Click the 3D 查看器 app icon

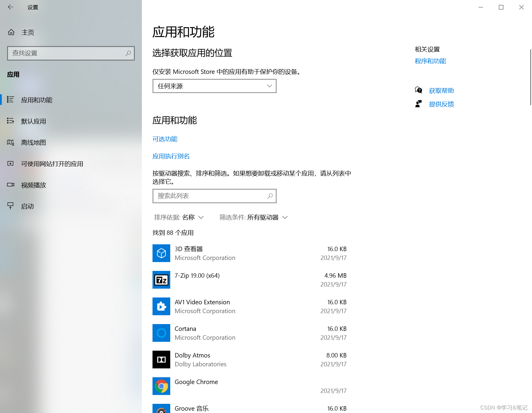[161, 253]
